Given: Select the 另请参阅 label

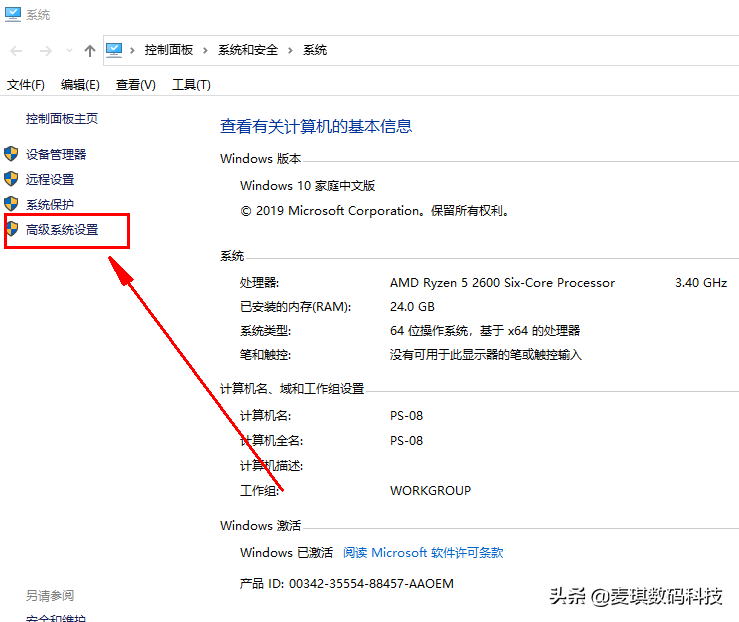Looking at the screenshot, I should click(50, 596).
